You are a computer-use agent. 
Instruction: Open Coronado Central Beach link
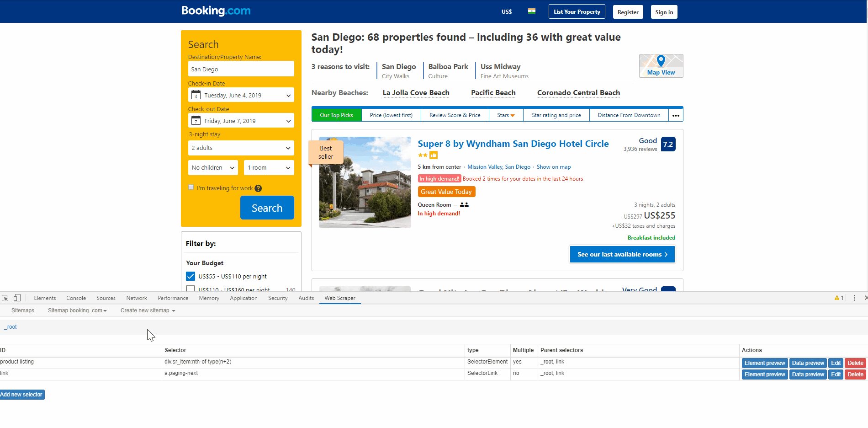pos(578,93)
